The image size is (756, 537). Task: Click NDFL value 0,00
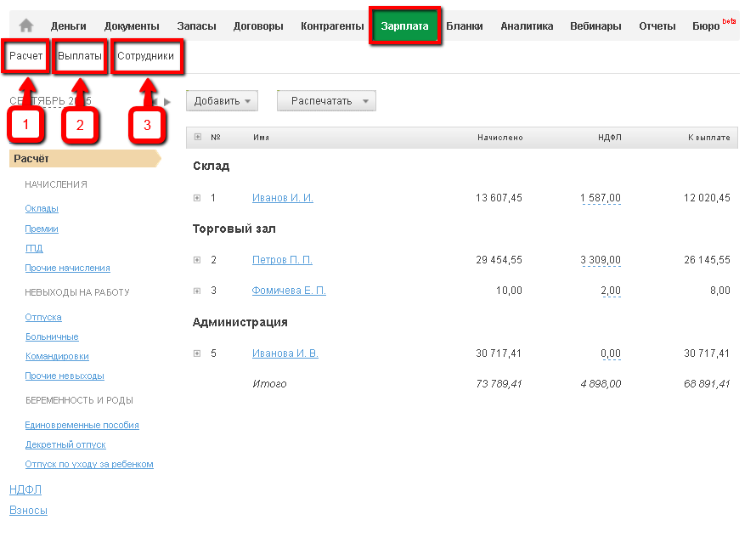coord(611,353)
